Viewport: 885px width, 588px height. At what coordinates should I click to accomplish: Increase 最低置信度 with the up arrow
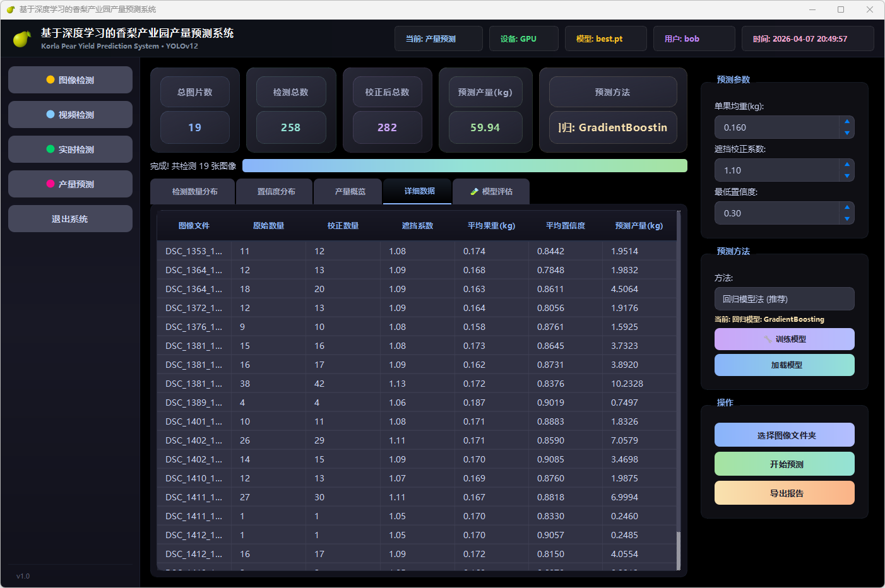[x=846, y=207]
